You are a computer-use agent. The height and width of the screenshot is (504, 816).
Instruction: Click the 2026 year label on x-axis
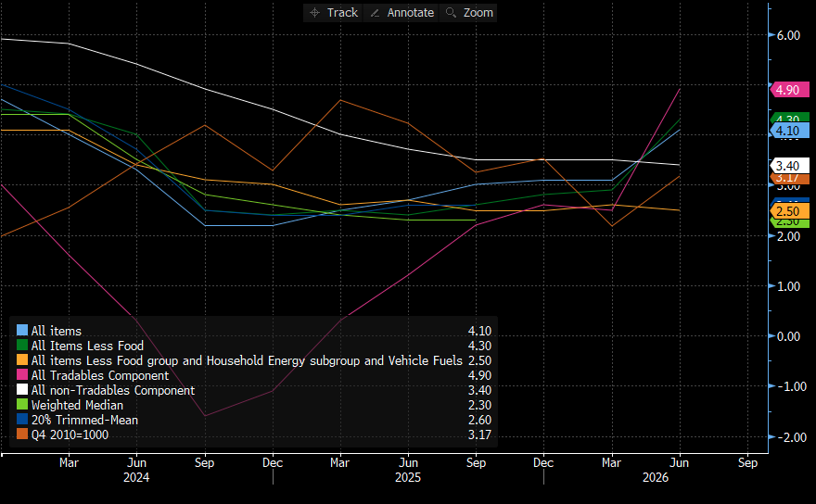[x=656, y=477]
